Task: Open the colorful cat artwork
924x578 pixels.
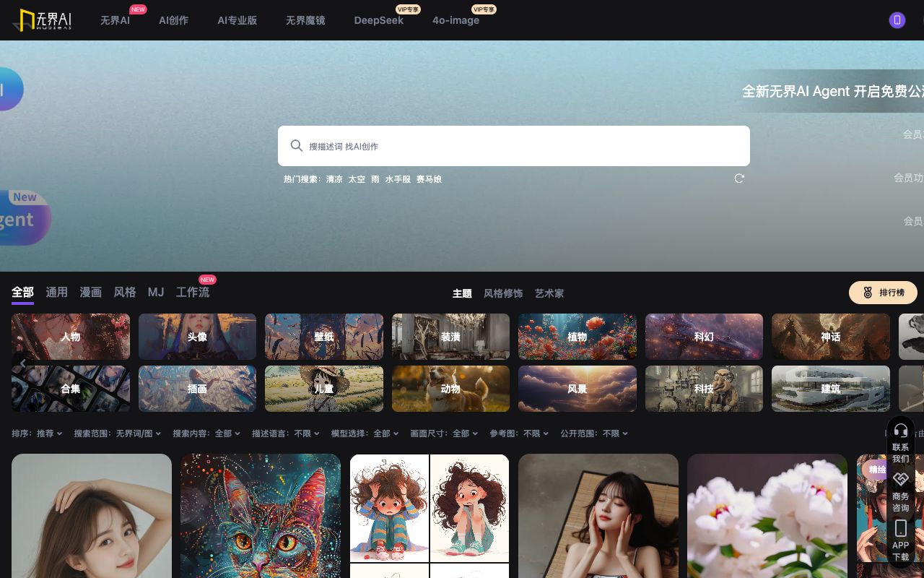Action: 261,515
